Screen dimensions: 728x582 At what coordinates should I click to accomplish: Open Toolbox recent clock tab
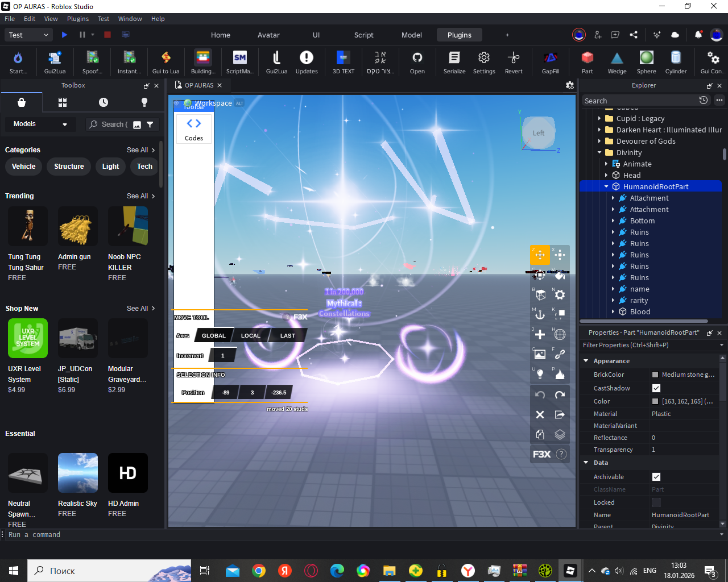tap(104, 102)
